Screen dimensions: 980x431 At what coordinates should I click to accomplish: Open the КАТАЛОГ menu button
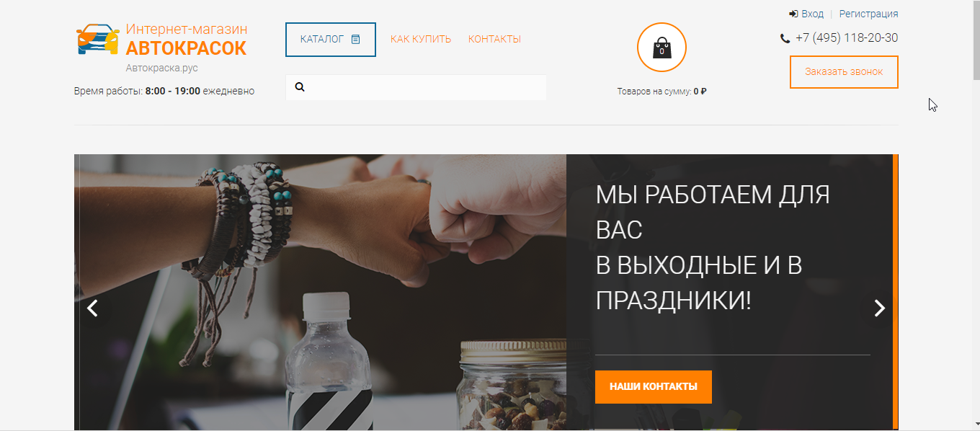(x=331, y=40)
